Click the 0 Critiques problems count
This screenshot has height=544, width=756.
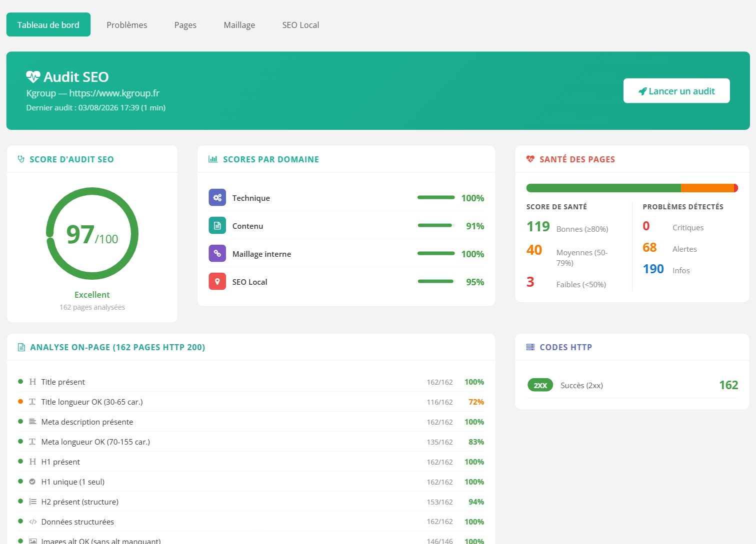pos(646,226)
